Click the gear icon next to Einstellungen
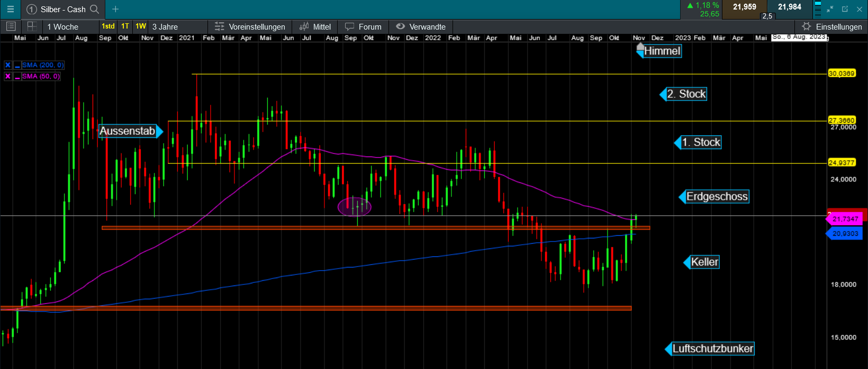The image size is (868, 369). pyautogui.click(x=806, y=26)
